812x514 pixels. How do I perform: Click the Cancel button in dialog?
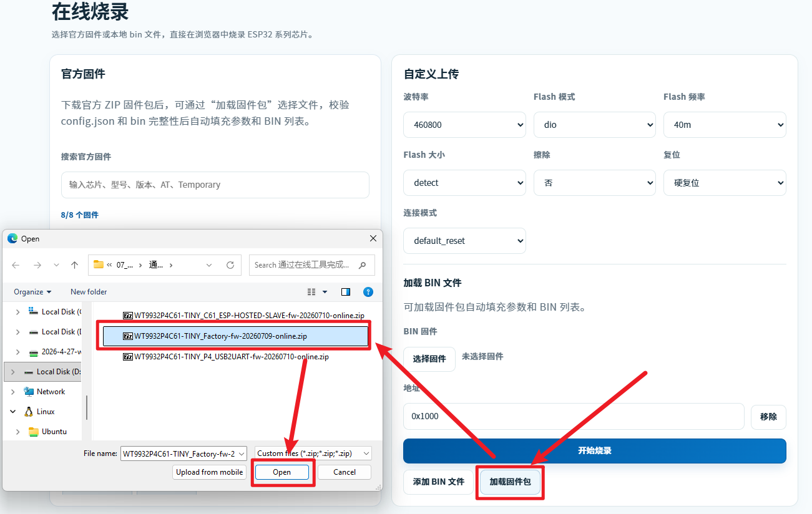[345, 472]
